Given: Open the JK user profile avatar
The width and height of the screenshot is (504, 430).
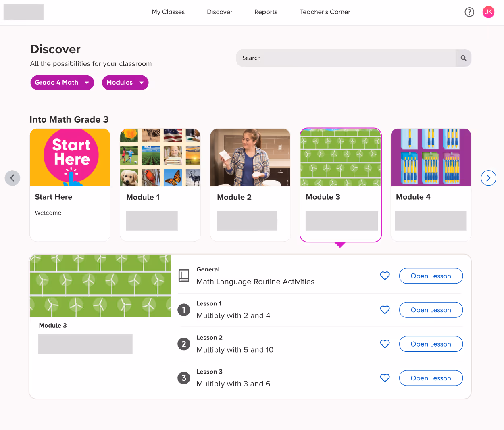Looking at the screenshot, I should (488, 12).
